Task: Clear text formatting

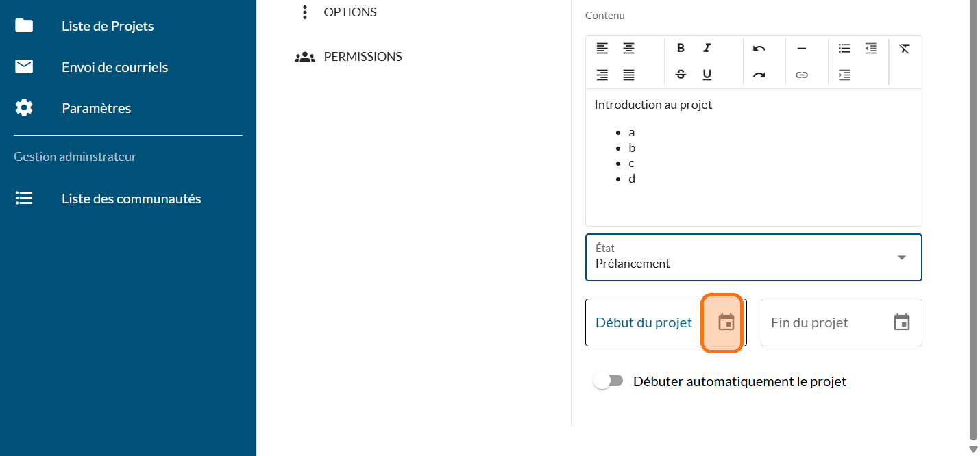Action: 905,48
